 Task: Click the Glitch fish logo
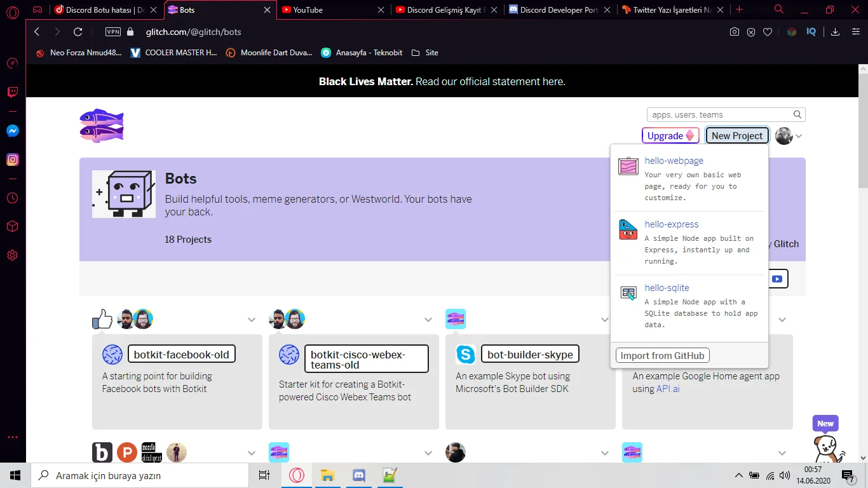click(102, 125)
